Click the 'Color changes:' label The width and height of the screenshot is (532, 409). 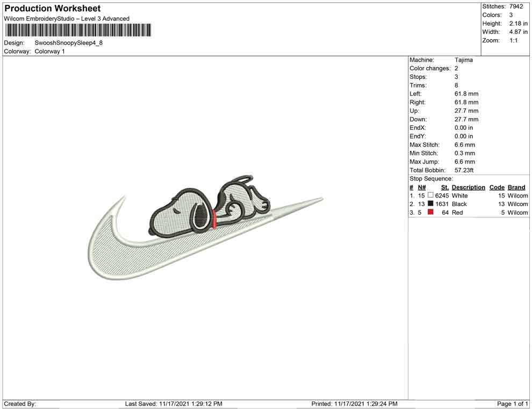pos(430,69)
